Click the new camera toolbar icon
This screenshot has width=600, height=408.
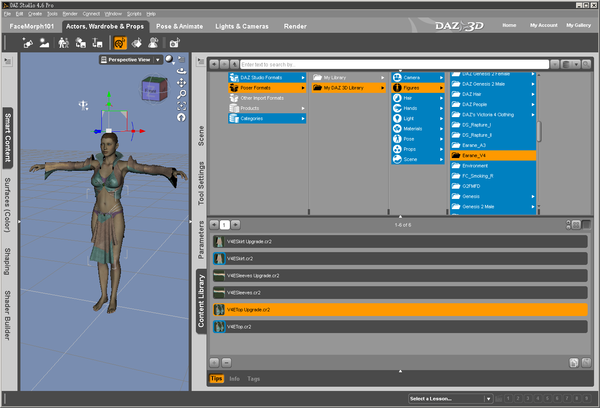[28, 43]
